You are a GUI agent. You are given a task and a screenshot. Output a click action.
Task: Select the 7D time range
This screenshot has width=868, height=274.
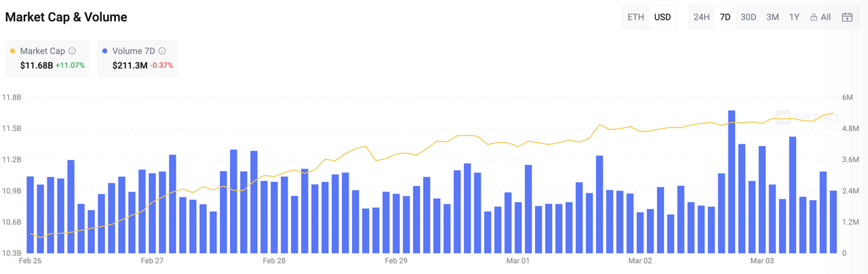tap(725, 17)
